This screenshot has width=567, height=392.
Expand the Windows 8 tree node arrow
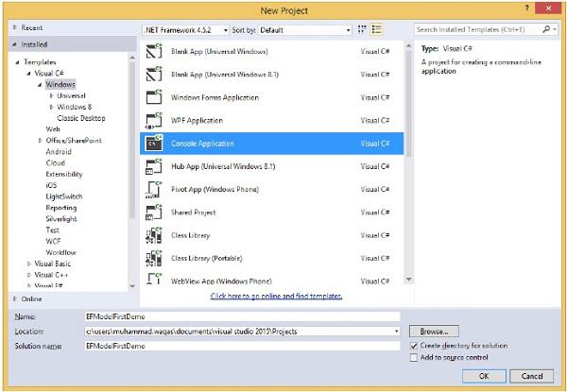pos(52,107)
